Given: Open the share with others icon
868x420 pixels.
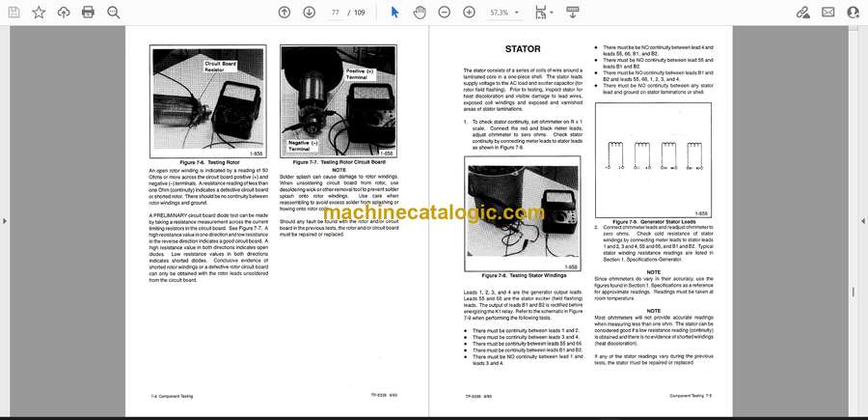Looking at the screenshot, I should pos(854,13).
